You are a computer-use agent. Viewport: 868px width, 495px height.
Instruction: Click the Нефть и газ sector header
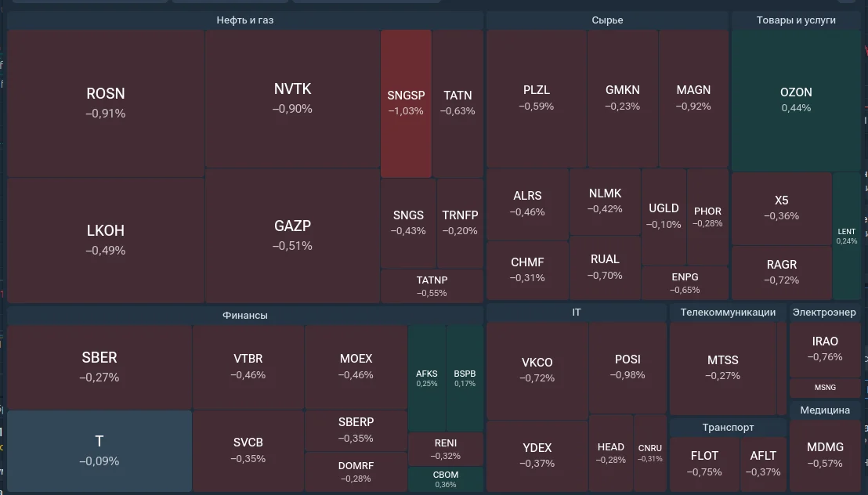pos(245,20)
